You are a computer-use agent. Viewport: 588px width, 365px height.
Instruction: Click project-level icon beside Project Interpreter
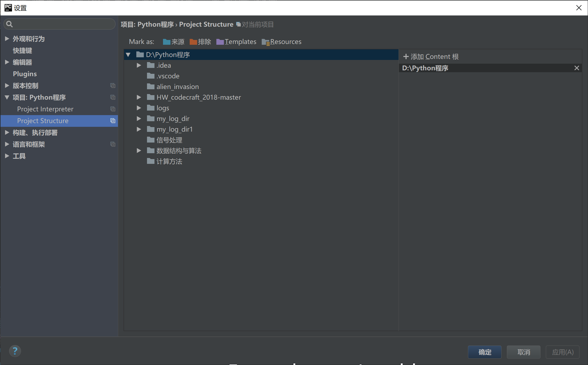pyautogui.click(x=113, y=109)
